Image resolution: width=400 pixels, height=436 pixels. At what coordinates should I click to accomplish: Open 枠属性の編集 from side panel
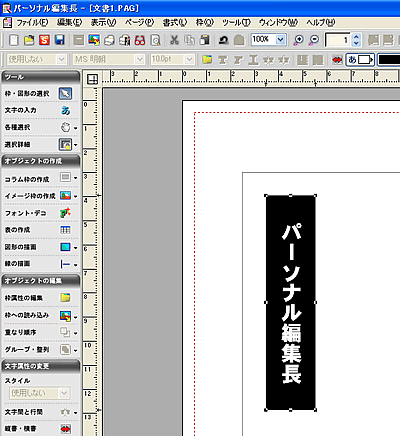(x=65, y=298)
